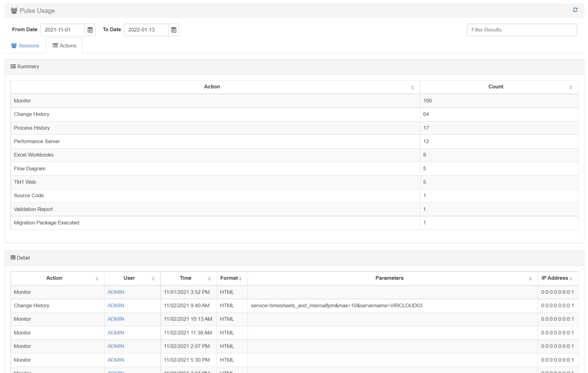Sort Detail table by Format column arrows

tap(241, 278)
